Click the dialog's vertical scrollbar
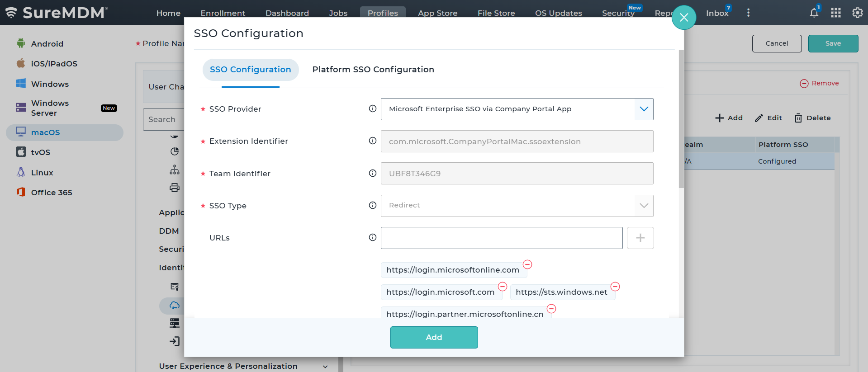868x372 pixels. tap(681, 119)
